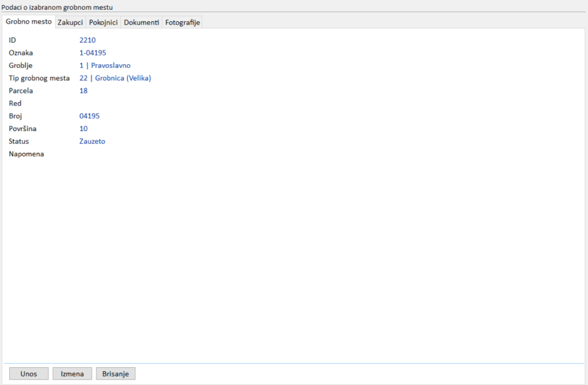The width and height of the screenshot is (588, 385).
Task: Click the ID value 2210
Action: point(87,40)
